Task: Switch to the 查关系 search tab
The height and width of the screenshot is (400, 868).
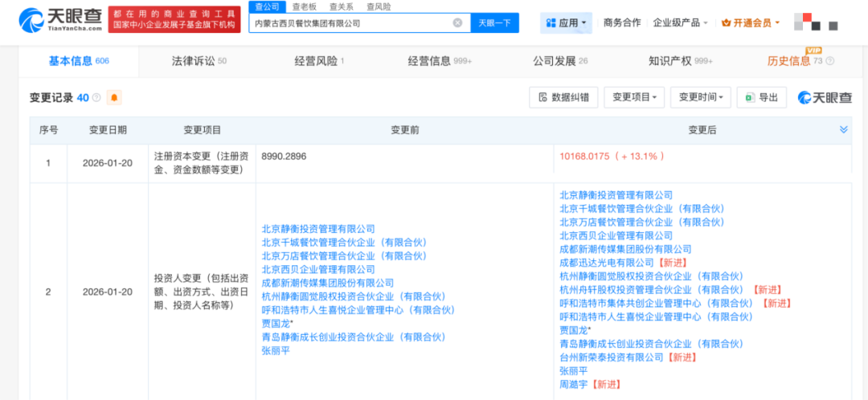Action: 342,6
